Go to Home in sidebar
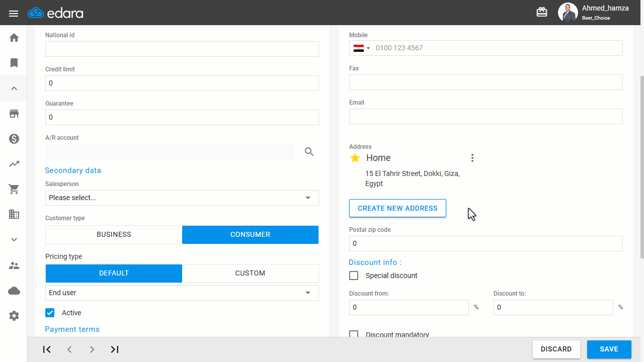This screenshot has height=362, width=644. pyautogui.click(x=14, y=38)
